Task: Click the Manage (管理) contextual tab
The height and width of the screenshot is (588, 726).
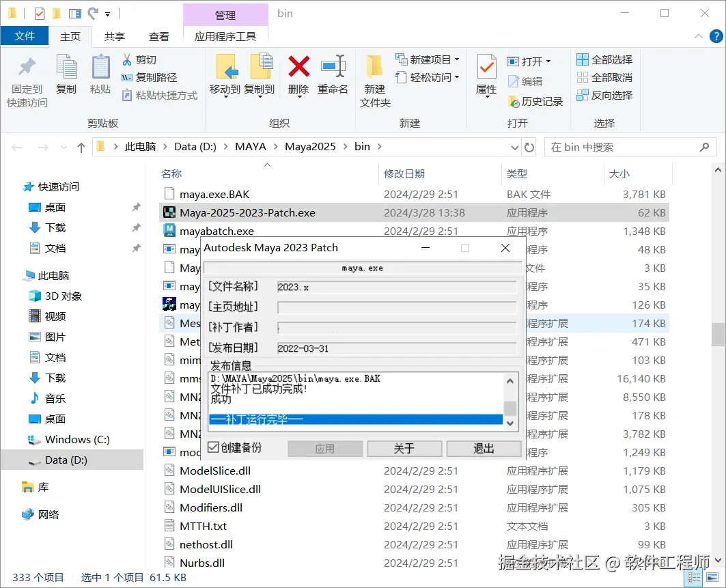Action: click(x=225, y=15)
